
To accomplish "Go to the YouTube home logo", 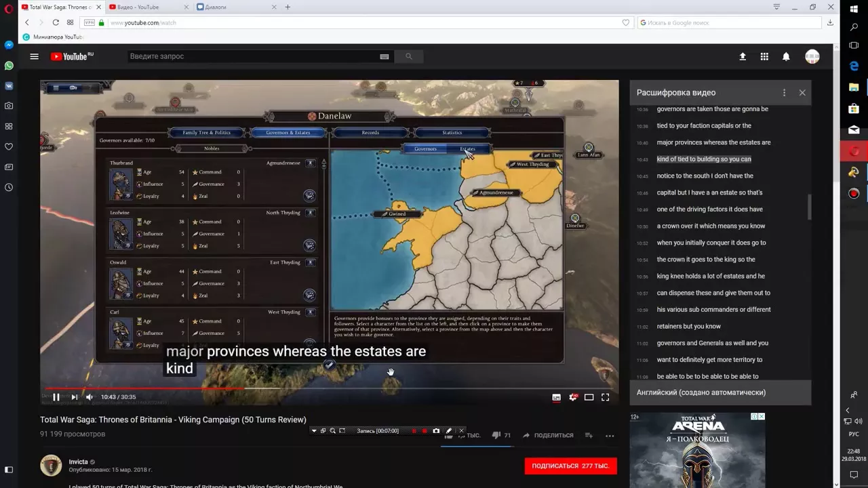I will pyautogui.click(x=72, y=56).
